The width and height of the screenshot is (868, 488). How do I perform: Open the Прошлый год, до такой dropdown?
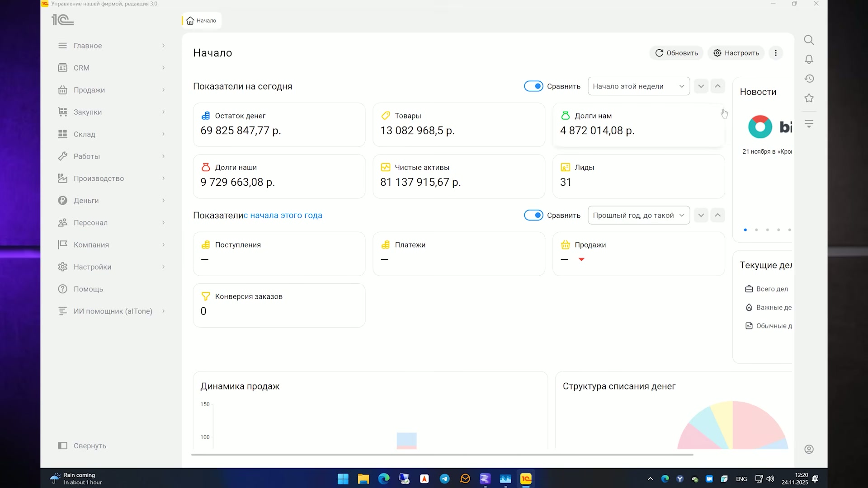639,216
